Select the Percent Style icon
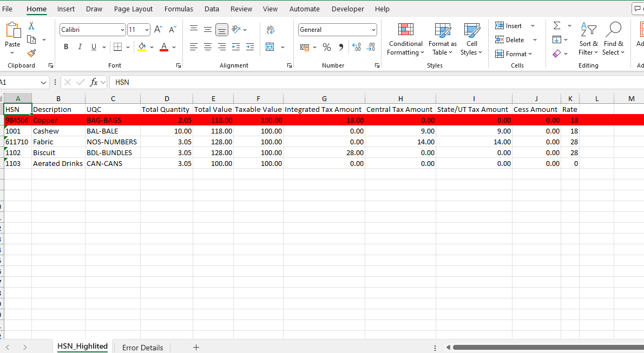Image resolution: width=644 pixels, height=353 pixels. pos(326,47)
